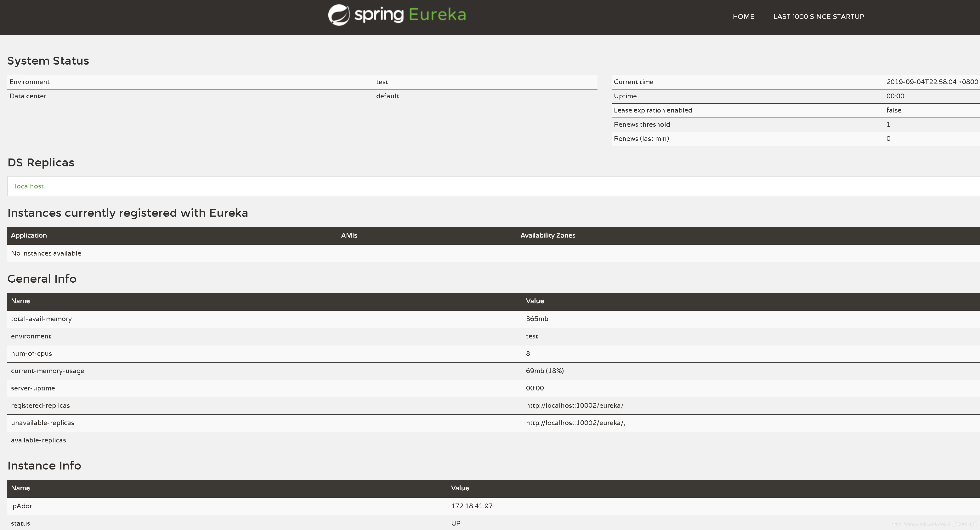Click the unavailable-replicas row name
The image size is (980, 530).
42,423
